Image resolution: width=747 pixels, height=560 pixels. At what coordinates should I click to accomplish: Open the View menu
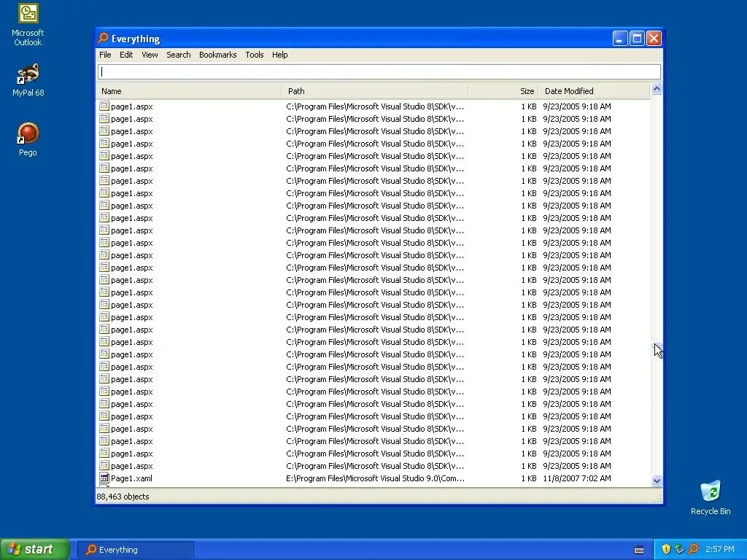pyautogui.click(x=150, y=55)
